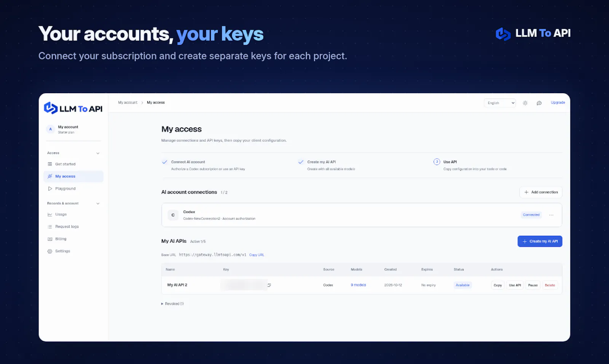Click the Available status badge
Image resolution: width=609 pixels, height=364 pixels.
(x=462, y=285)
